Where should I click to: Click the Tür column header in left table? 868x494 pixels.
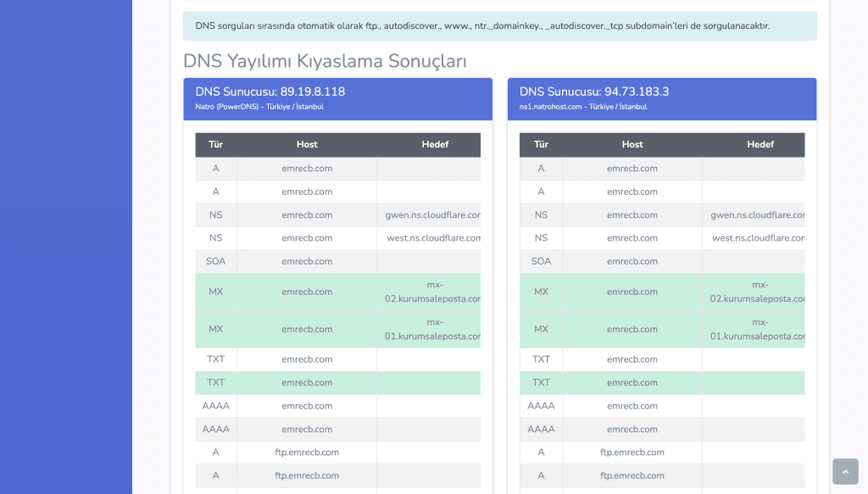215,145
